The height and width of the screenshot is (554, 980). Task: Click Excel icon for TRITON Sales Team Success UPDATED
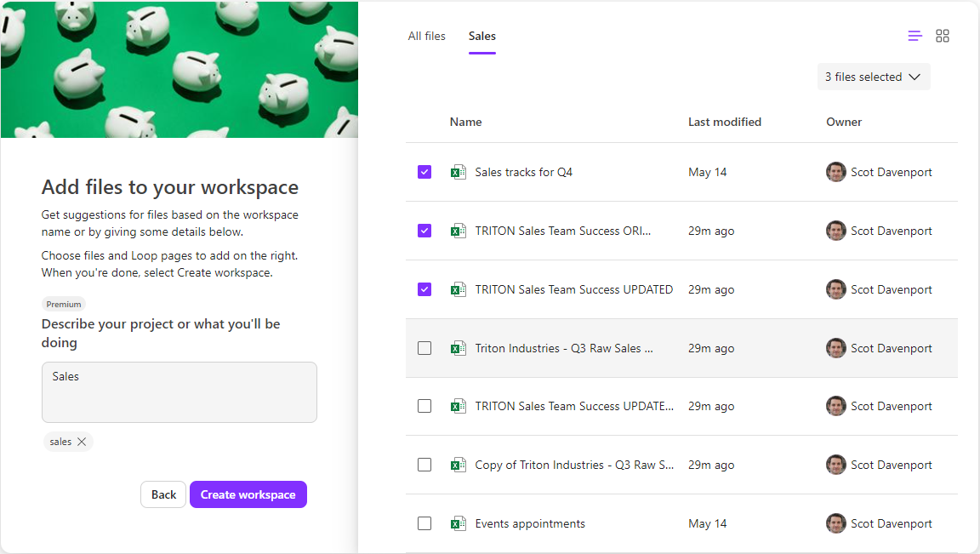[x=459, y=289]
